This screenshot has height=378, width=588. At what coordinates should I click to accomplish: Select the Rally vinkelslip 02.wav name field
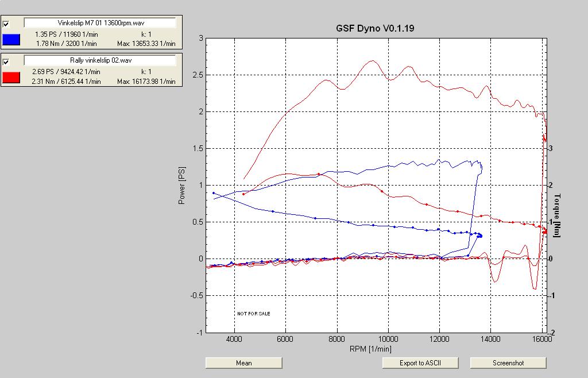click(x=100, y=60)
